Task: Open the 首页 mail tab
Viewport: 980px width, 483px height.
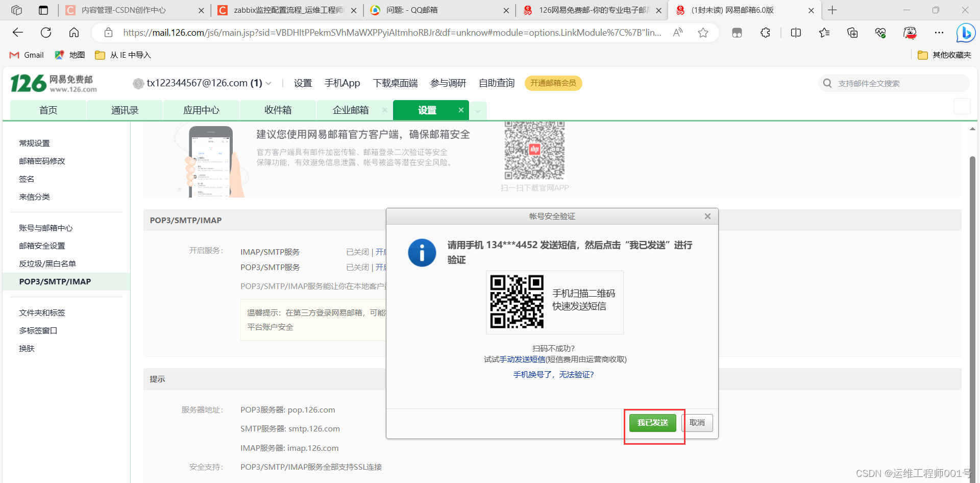Action: pyautogui.click(x=48, y=110)
